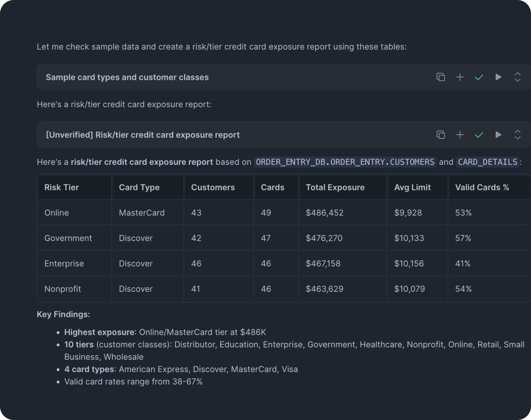Add the Unverified Risk/tier report via plus icon
Screen dimensions: 531x420
pos(460,135)
